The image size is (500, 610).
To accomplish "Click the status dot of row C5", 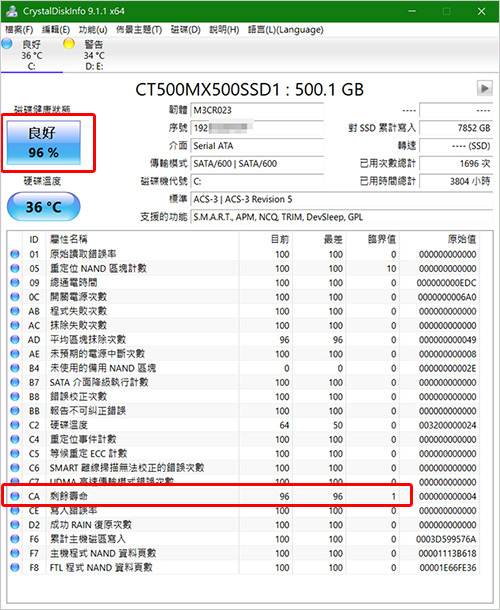I will 15,454.
